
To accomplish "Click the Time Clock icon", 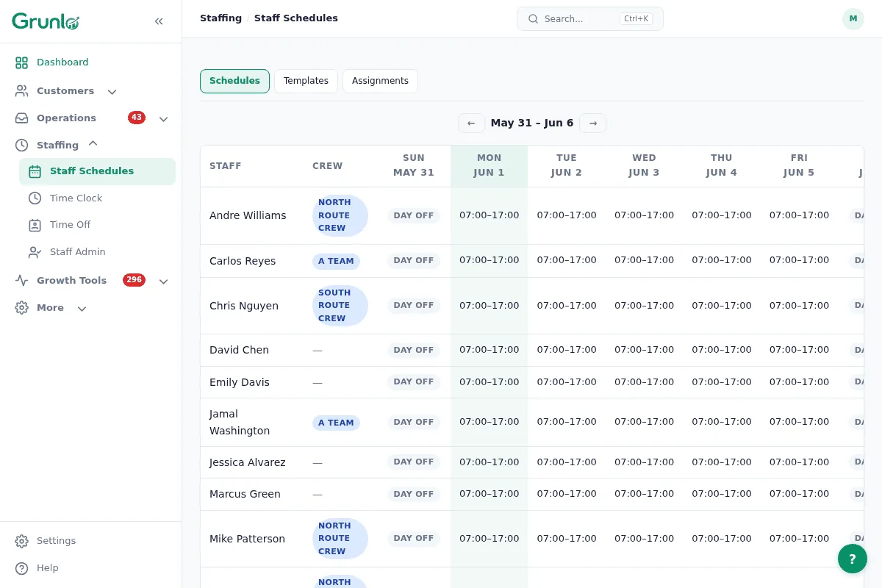I will pyautogui.click(x=35, y=198).
